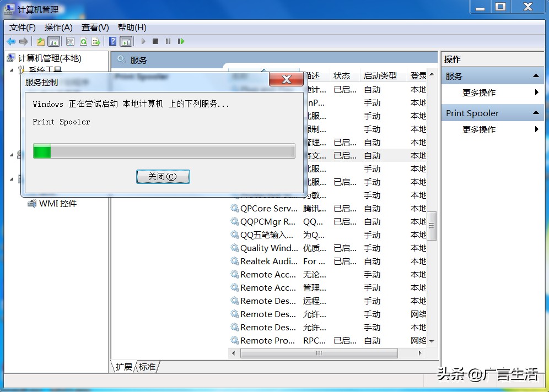Click the 关闭(C) button in the dialog
The height and width of the screenshot is (392, 549).
click(x=163, y=176)
